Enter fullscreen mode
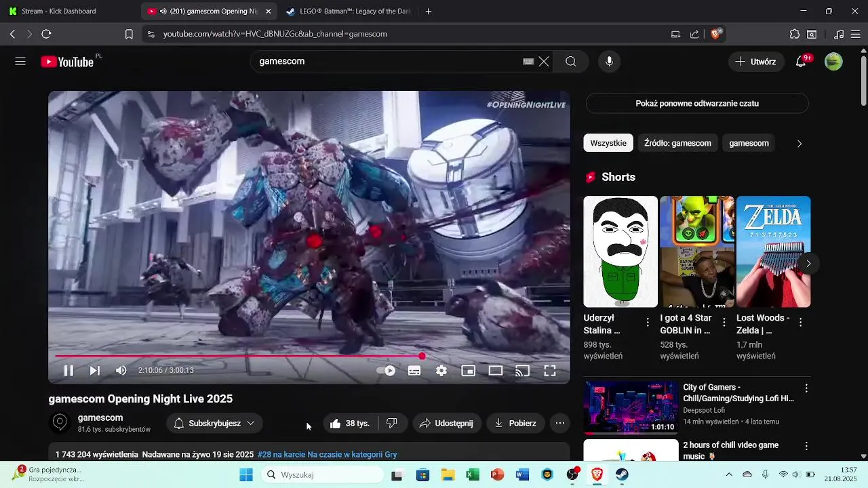868x488 pixels. click(550, 371)
